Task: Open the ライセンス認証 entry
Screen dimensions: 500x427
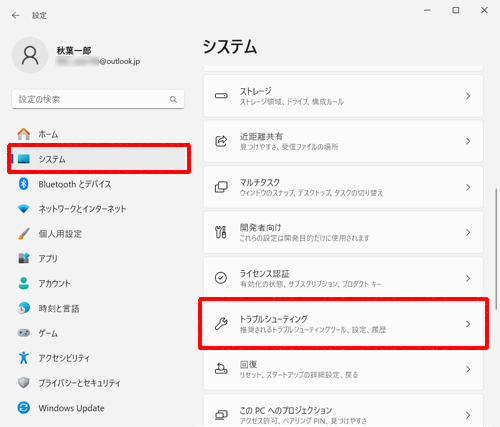Action: 343,278
